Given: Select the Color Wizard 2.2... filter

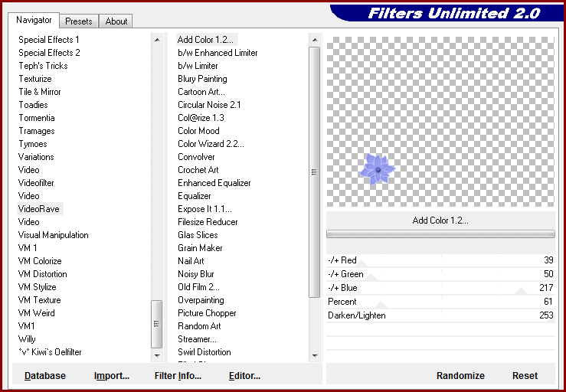Looking at the screenshot, I should click(211, 144).
